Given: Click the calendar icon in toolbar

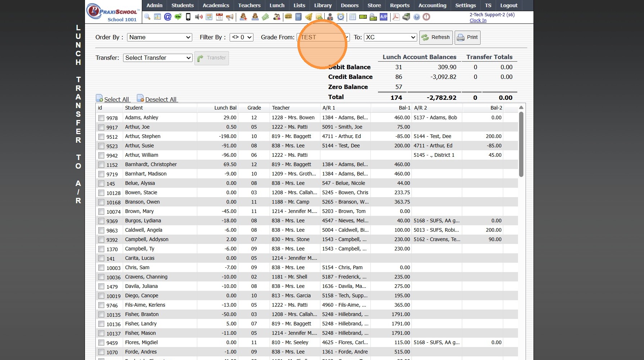Looking at the screenshot, I should [219, 17].
